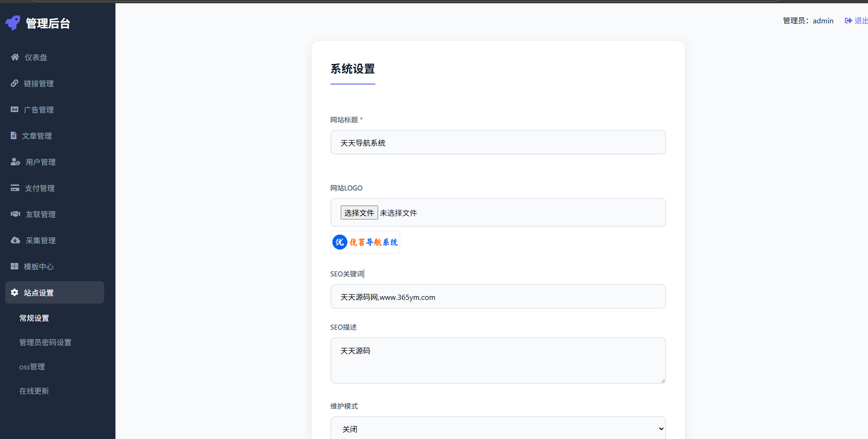Click the handshake icon for 友联管理
The width and height of the screenshot is (868, 439).
[15, 214]
